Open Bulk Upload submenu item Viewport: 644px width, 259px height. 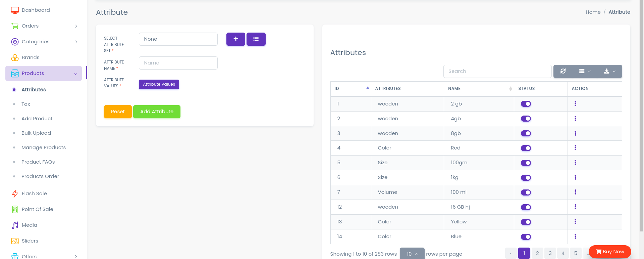coord(36,133)
